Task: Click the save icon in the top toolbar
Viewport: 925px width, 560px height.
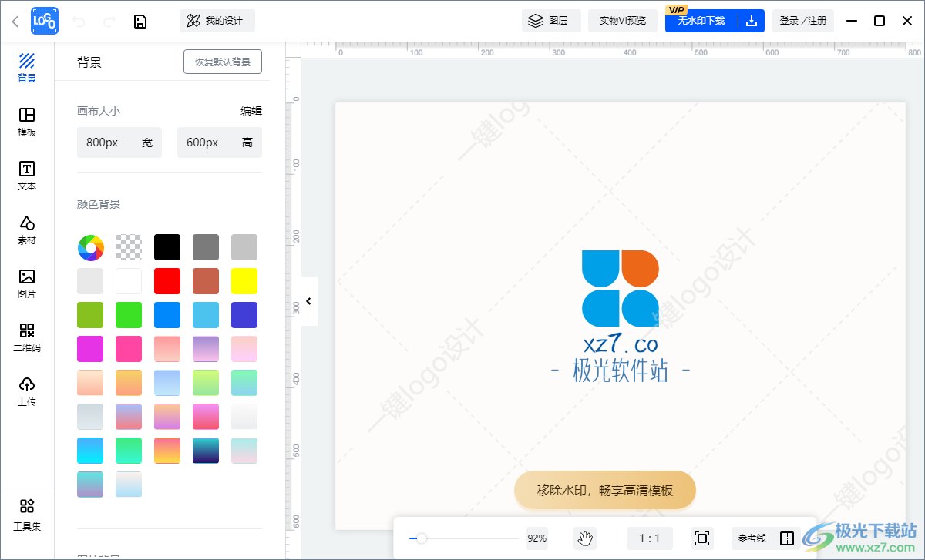Action: pyautogui.click(x=140, y=21)
